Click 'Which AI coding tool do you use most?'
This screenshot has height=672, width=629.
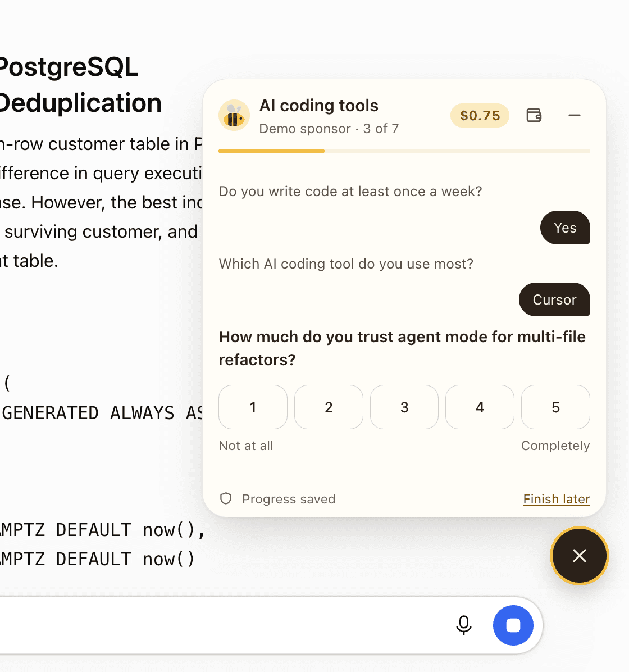pyautogui.click(x=346, y=264)
